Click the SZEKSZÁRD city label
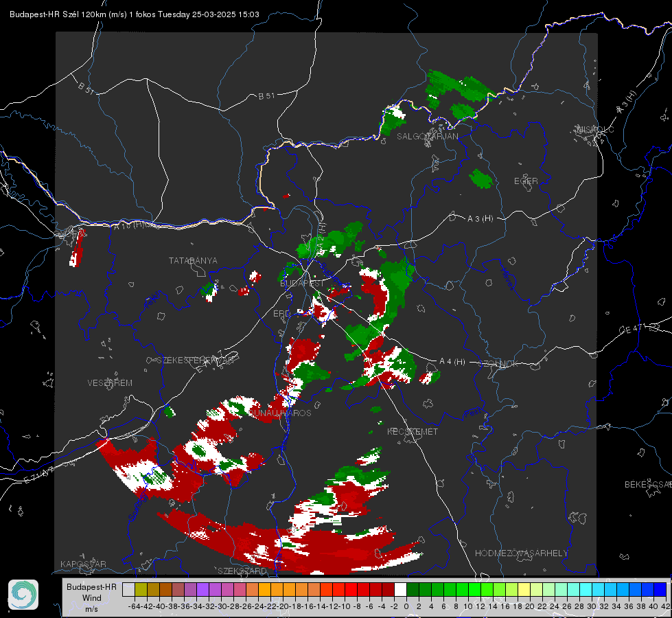 [x=242, y=571]
